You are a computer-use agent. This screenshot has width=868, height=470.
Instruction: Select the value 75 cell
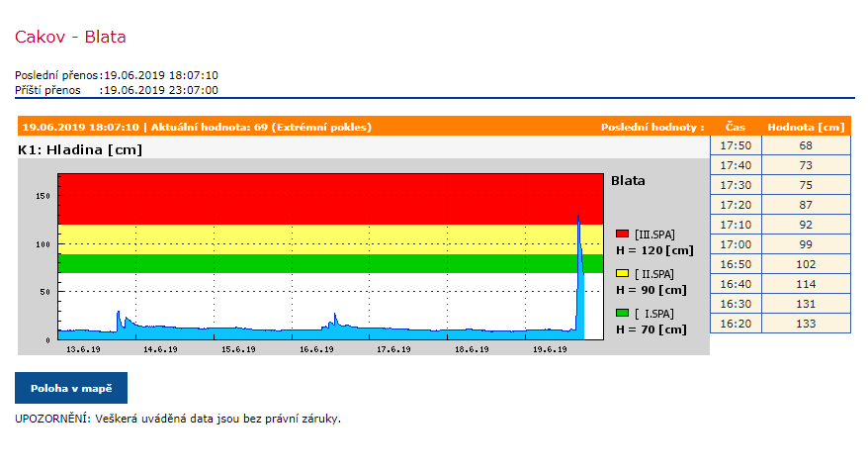806,185
